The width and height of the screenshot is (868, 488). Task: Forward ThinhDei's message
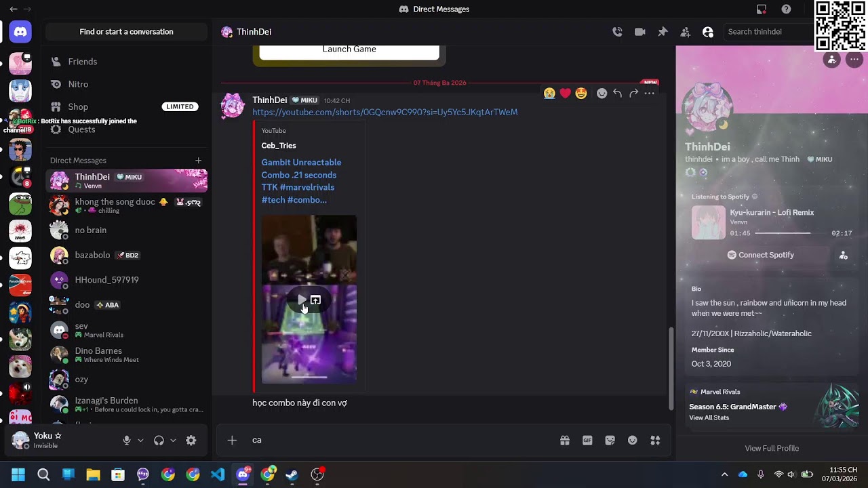[x=633, y=94]
